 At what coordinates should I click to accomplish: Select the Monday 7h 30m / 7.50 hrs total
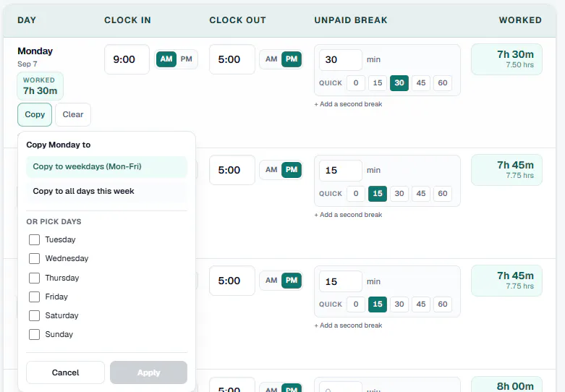pos(506,59)
